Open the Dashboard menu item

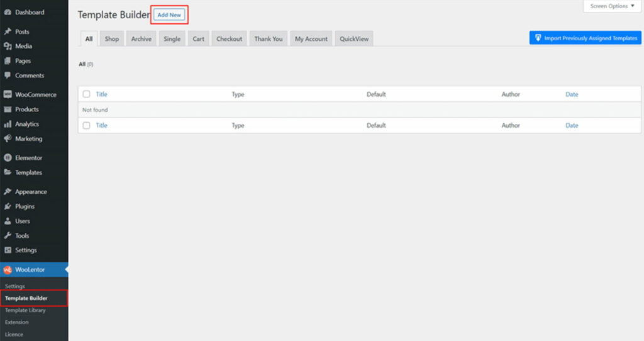click(34, 13)
